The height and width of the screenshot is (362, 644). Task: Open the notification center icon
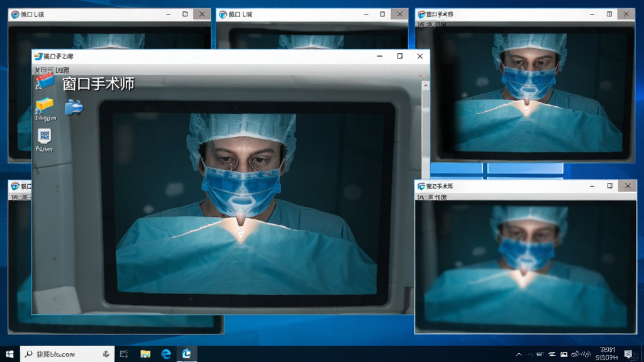coord(628,354)
